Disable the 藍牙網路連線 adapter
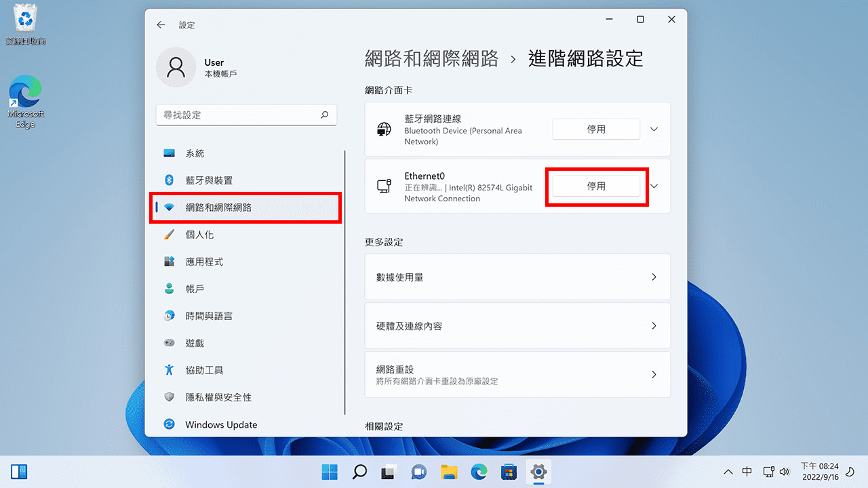The width and height of the screenshot is (868, 488). pos(596,129)
